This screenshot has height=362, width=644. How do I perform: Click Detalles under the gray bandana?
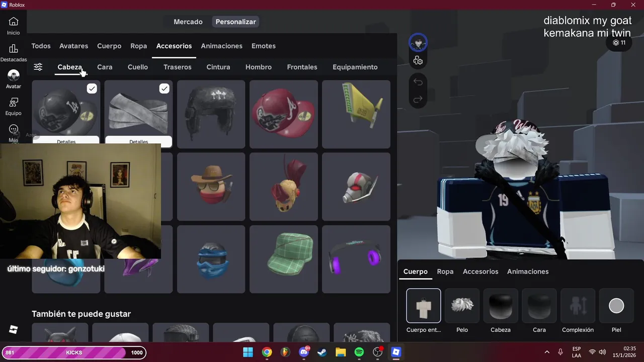coord(138,141)
